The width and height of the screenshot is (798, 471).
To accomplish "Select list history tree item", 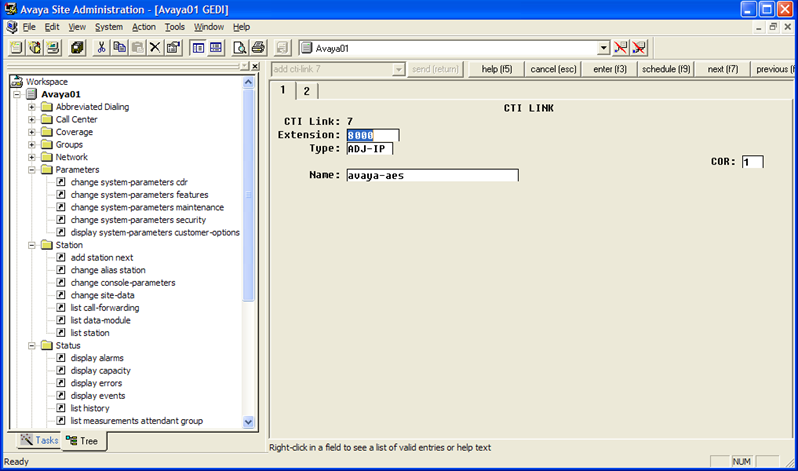I will pos(90,408).
